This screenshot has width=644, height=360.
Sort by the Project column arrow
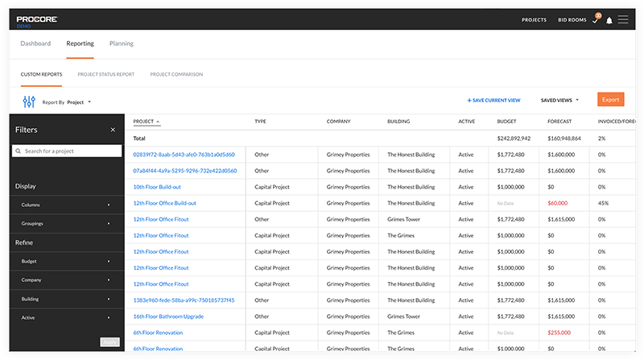click(158, 122)
